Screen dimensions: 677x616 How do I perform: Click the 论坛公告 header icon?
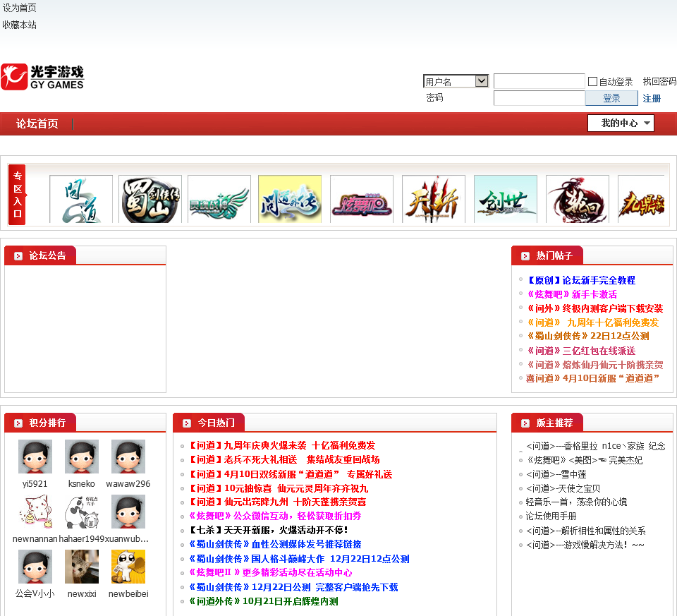point(18,256)
